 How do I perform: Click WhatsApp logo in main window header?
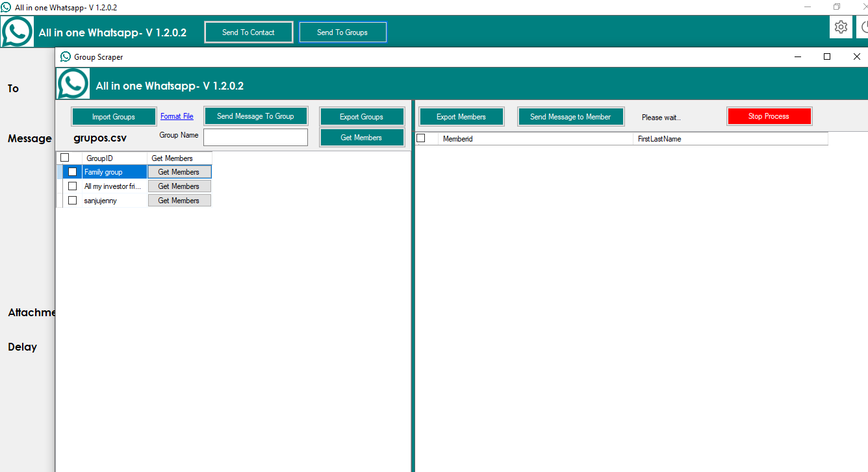tap(17, 32)
